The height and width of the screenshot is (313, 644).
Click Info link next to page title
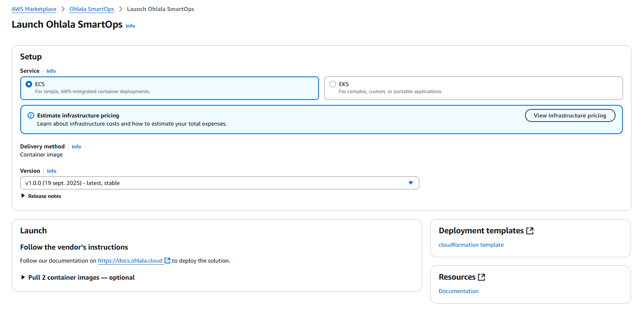[x=130, y=26]
